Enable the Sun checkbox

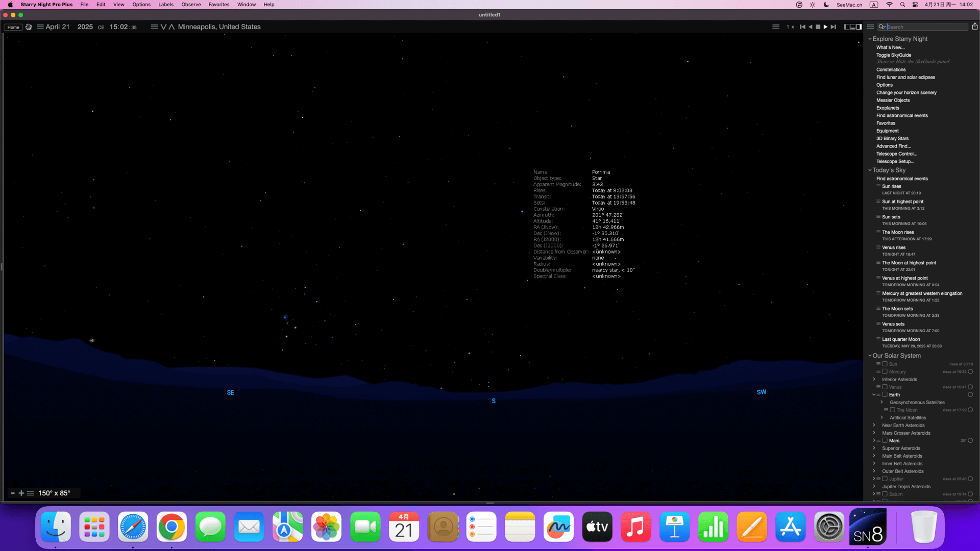tap(885, 364)
